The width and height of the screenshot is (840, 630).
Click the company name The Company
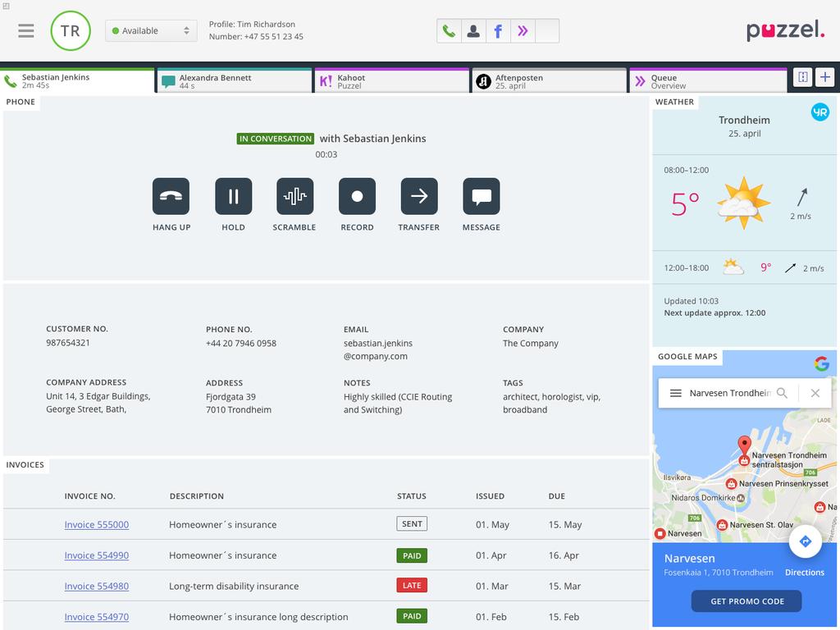tap(531, 344)
